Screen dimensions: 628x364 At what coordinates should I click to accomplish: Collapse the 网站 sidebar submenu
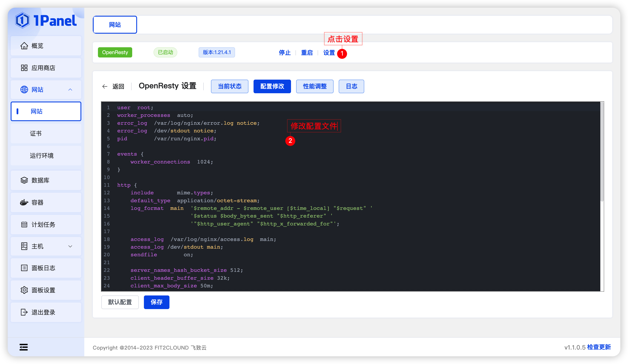(70, 89)
